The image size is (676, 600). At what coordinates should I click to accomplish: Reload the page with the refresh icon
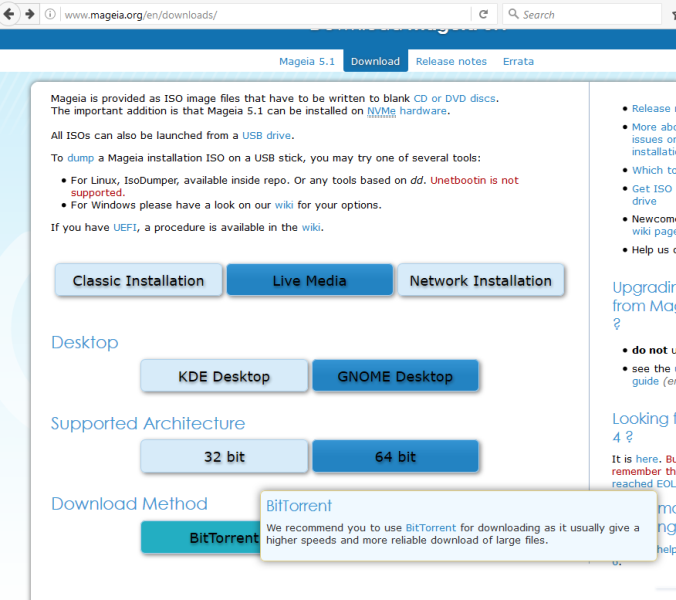point(483,14)
